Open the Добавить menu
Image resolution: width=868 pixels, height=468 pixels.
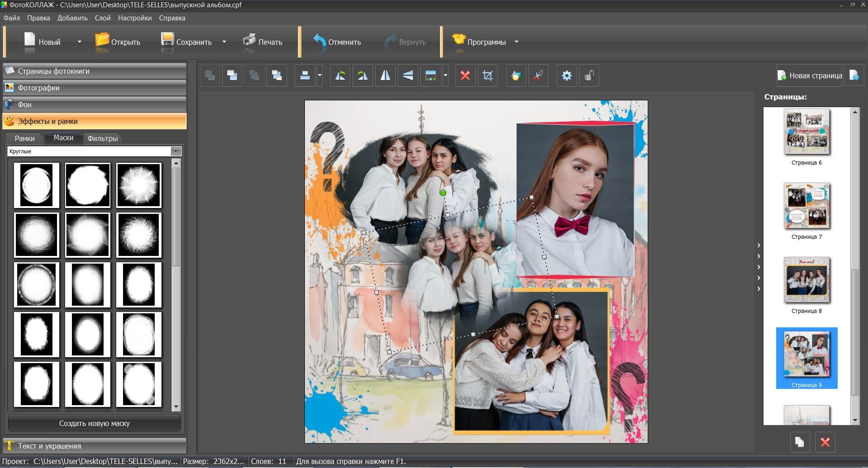coord(72,18)
